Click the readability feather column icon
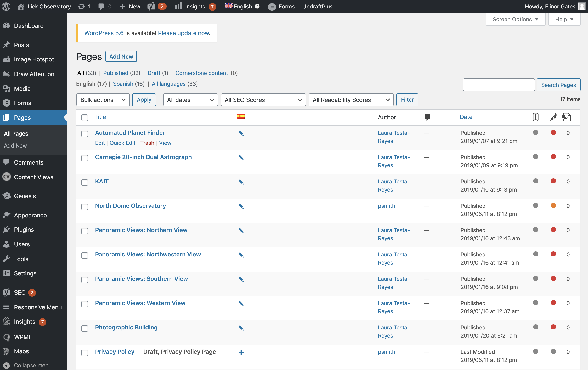Screen dimensions: 588x370 click(x=553, y=117)
